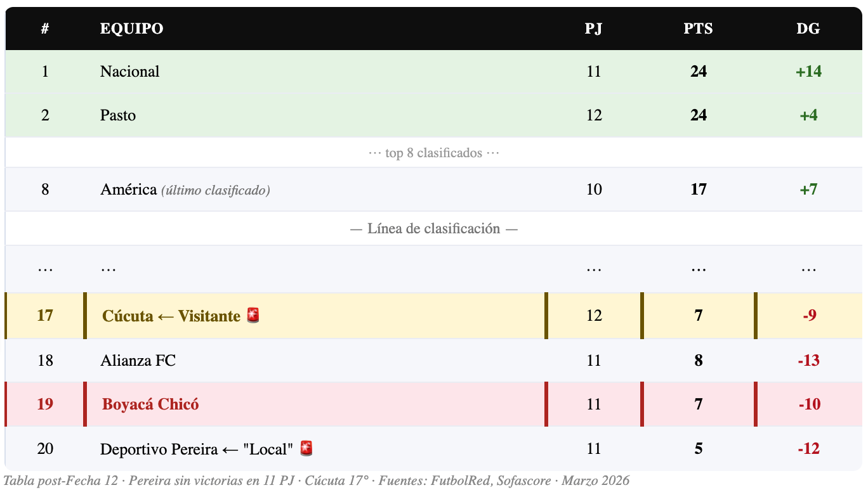This screenshot has width=868, height=497.
Task: Click the siren icon beside Deportivo Pereira
Action: click(x=306, y=449)
